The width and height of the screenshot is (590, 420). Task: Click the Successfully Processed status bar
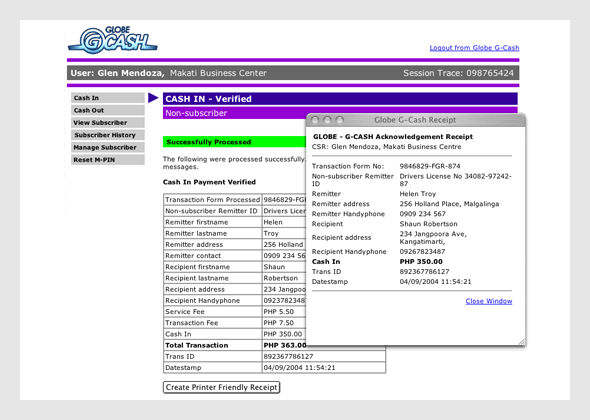click(x=234, y=142)
